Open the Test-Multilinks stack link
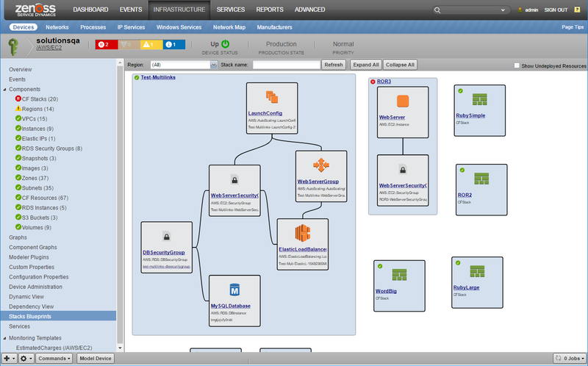Viewport: 588px width, 366px height. click(x=158, y=78)
